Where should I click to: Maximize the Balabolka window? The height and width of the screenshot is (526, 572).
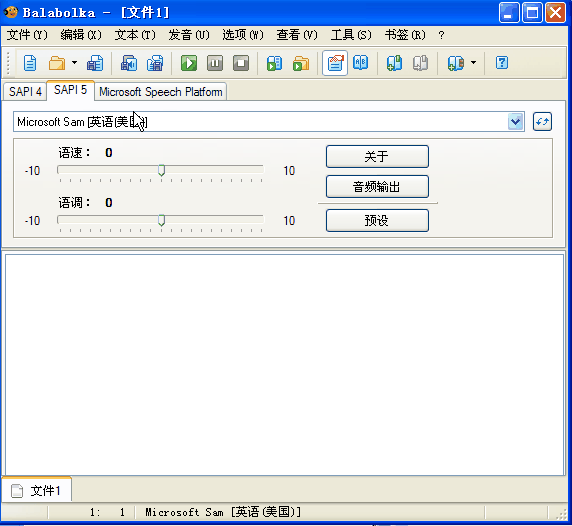point(532,13)
